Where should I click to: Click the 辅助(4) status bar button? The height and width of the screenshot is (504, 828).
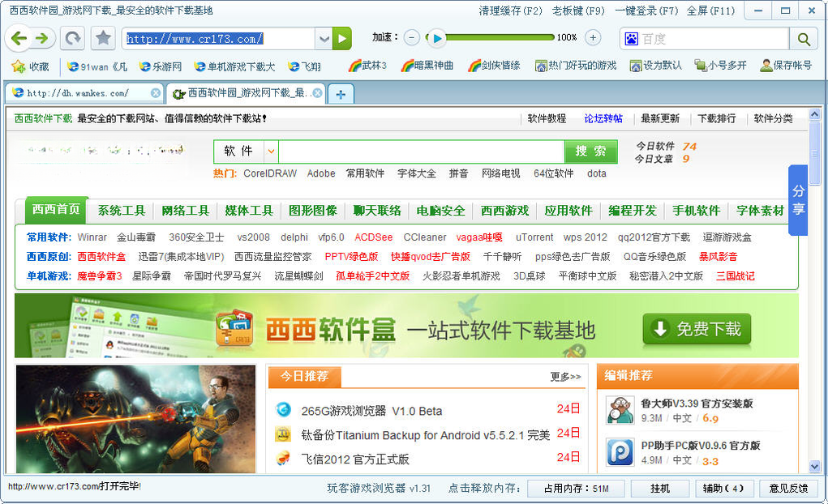coord(723,489)
